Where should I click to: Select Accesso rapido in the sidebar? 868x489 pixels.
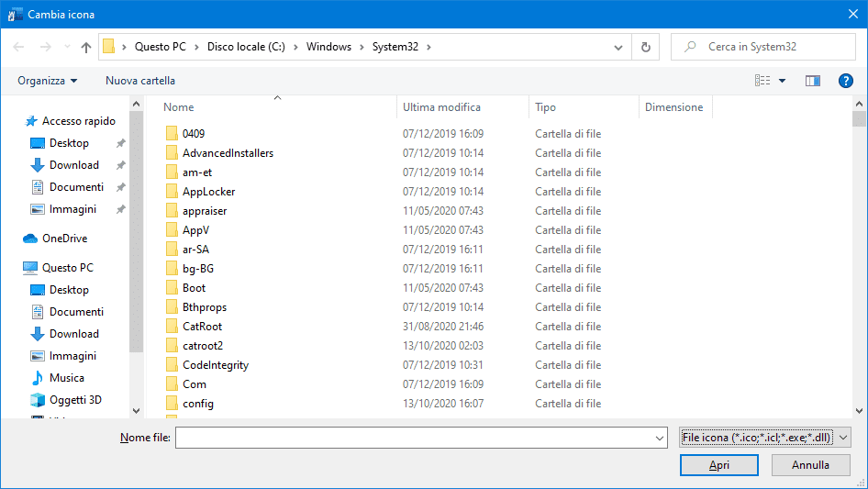point(78,121)
